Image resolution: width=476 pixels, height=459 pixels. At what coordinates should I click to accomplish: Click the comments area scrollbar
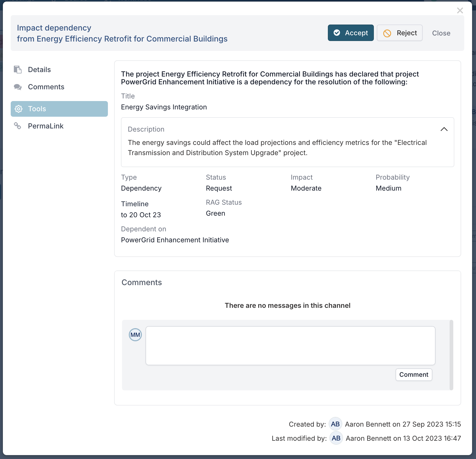coord(451,355)
